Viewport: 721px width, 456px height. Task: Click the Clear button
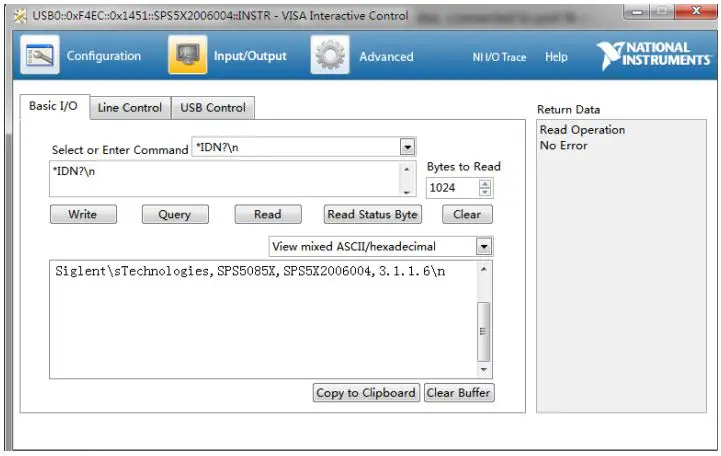coord(467,214)
